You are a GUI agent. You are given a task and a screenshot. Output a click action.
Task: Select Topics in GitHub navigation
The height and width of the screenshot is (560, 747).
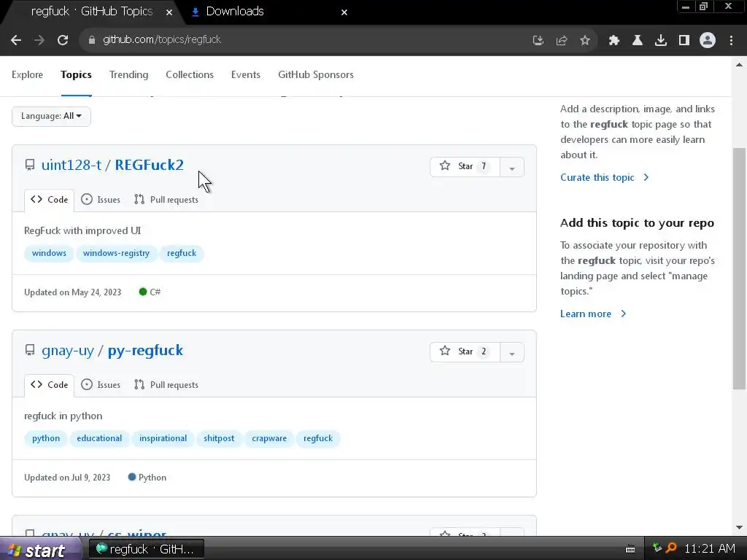76,75
